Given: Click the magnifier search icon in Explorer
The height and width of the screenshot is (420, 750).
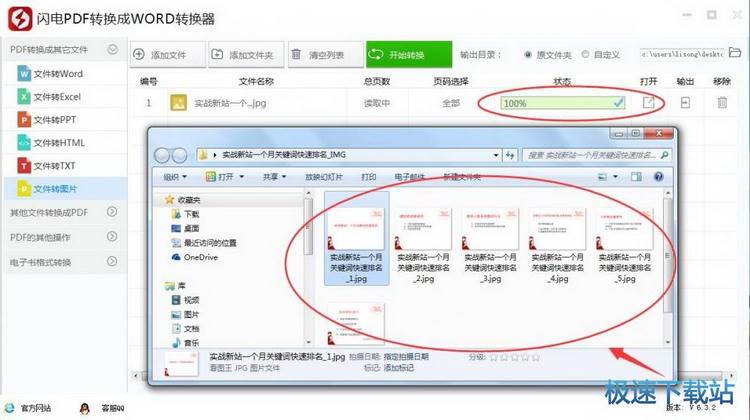Looking at the screenshot, I should (664, 155).
